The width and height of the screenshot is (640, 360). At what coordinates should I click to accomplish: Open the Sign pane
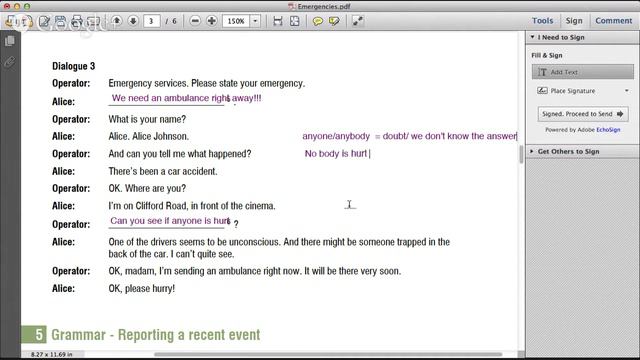(574, 20)
